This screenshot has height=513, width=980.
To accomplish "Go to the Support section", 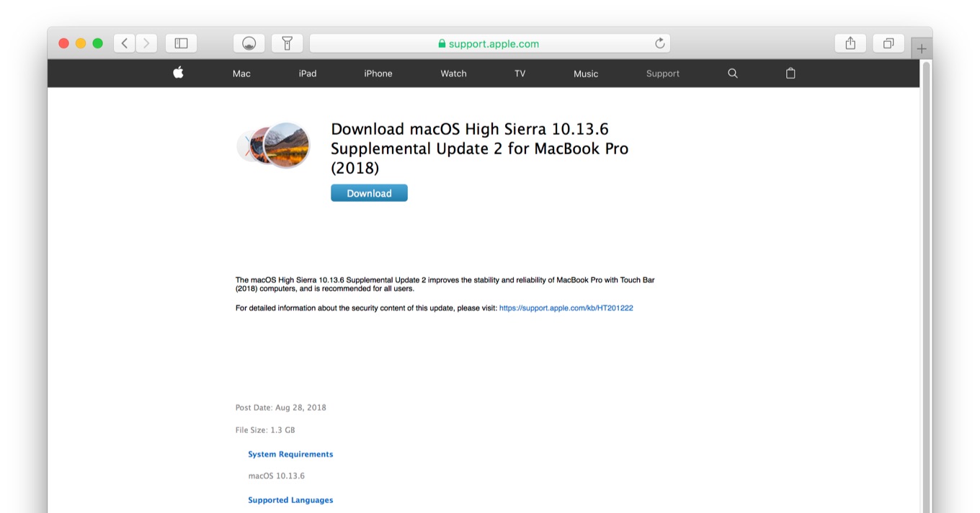I will click(662, 73).
